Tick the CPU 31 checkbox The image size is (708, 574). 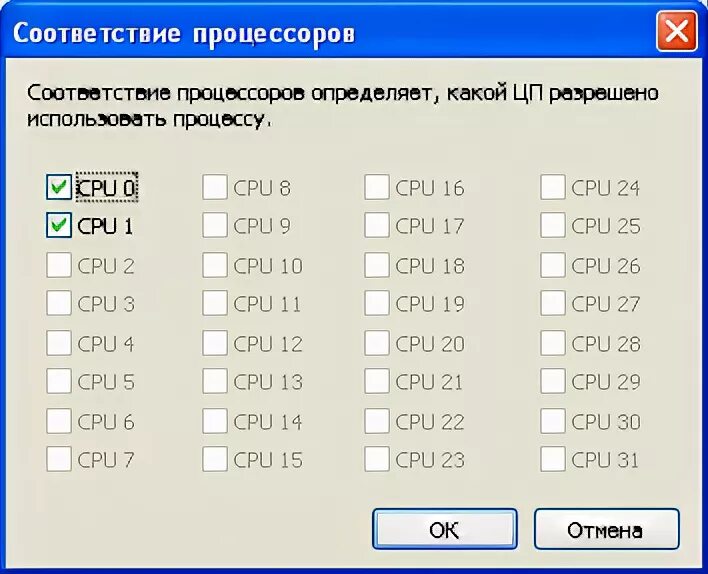[552, 460]
